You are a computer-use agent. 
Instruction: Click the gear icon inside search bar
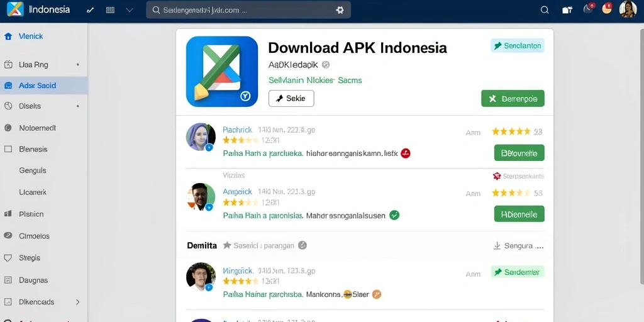(x=340, y=10)
